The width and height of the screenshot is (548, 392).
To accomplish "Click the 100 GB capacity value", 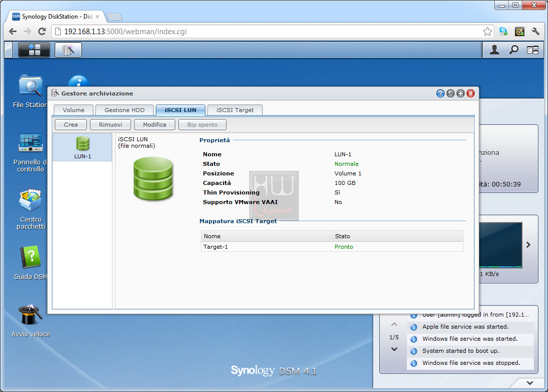I will pyautogui.click(x=345, y=183).
